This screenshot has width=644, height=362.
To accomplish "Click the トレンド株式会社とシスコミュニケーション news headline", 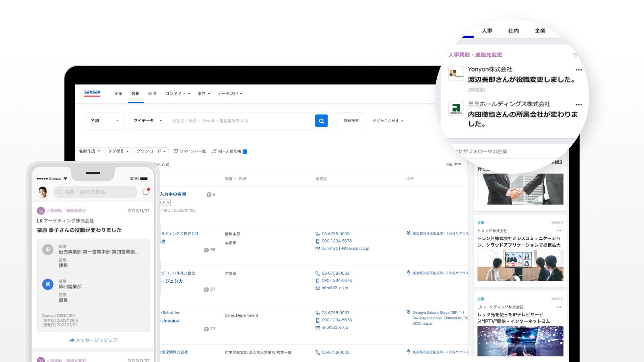I will tap(519, 242).
